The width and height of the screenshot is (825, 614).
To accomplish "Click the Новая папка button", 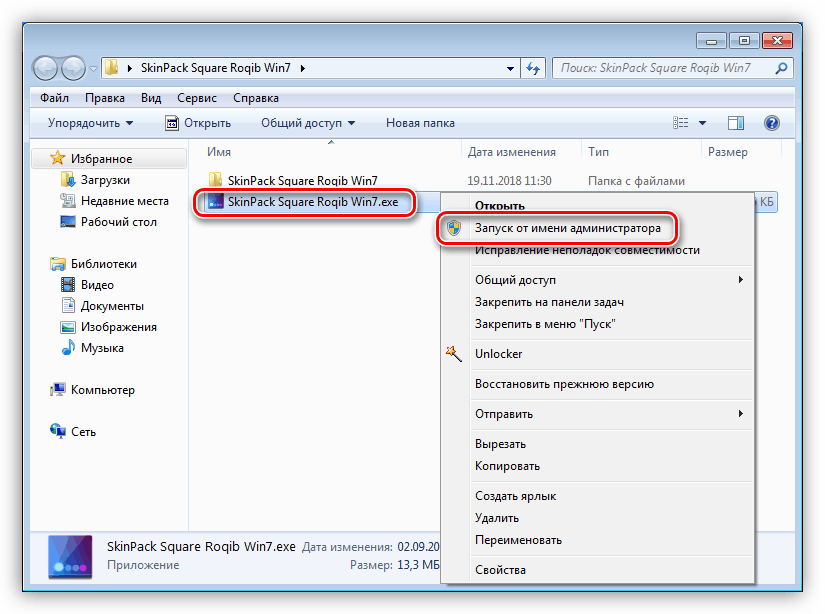I will (x=420, y=123).
